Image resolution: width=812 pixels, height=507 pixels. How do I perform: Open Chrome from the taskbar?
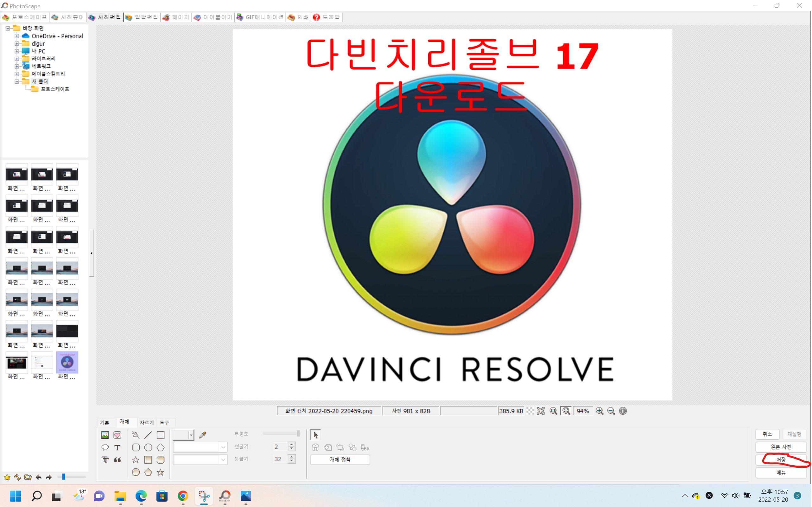point(183,496)
